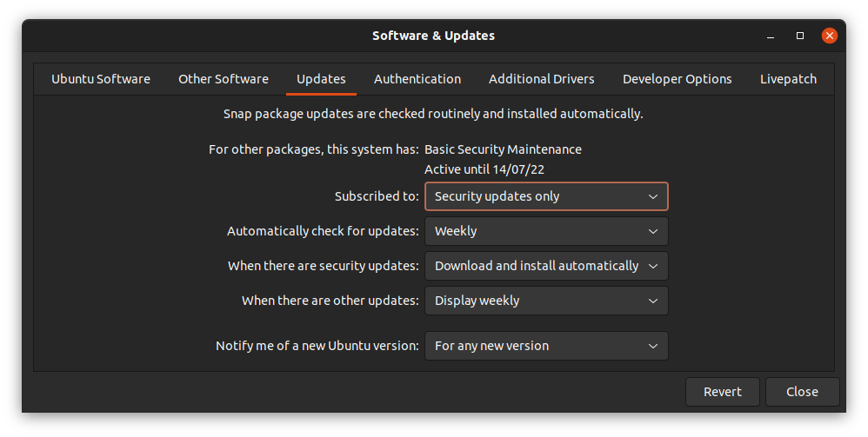Open the Additional Drivers tab
Image resolution: width=868 pixels, height=437 pixels.
pyautogui.click(x=541, y=79)
